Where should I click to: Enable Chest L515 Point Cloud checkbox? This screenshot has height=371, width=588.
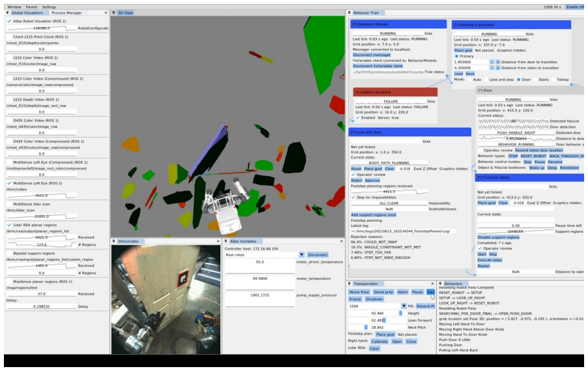click(x=9, y=37)
